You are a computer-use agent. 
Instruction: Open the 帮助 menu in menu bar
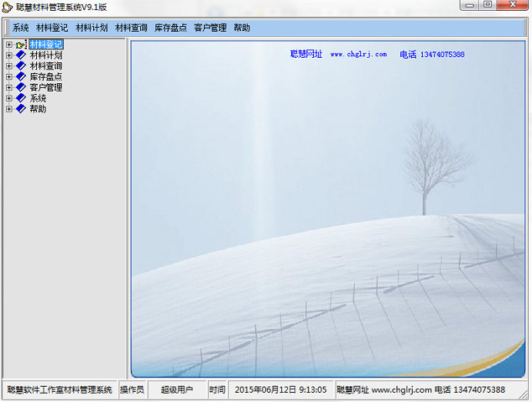point(242,28)
